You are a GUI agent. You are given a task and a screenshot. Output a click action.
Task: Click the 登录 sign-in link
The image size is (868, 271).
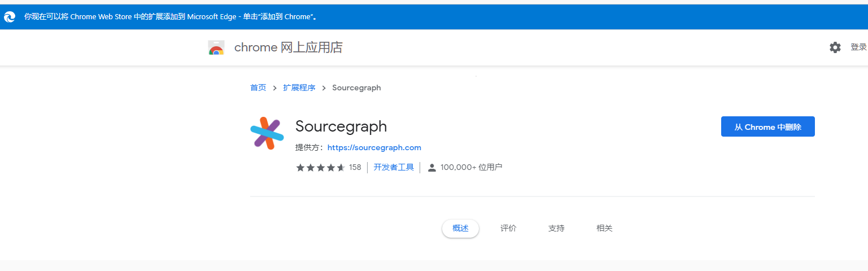click(x=858, y=47)
